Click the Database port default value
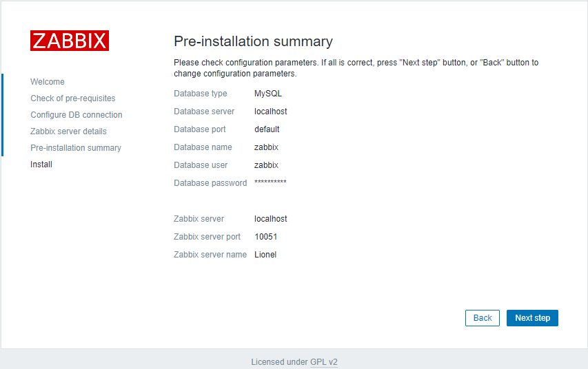 [x=267, y=129]
